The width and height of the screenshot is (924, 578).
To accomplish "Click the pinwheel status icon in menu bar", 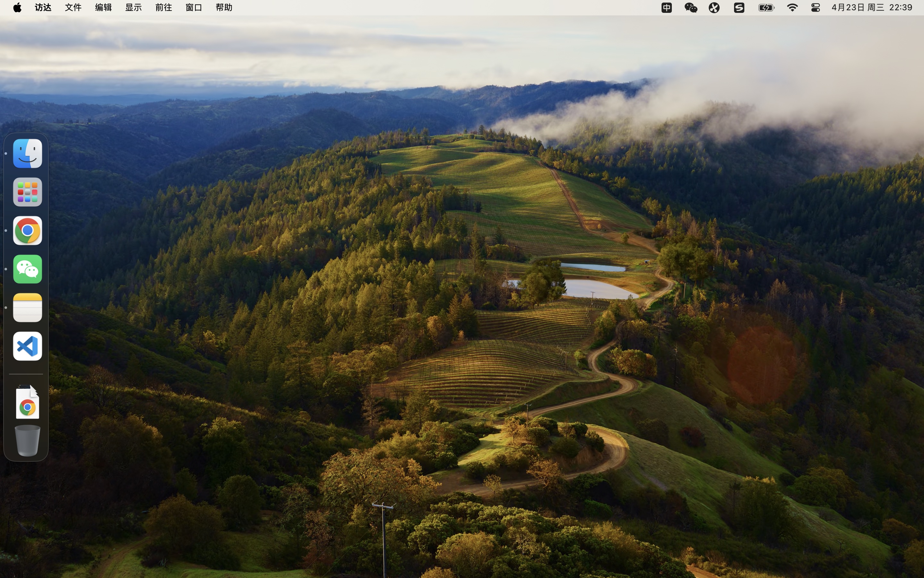I will (714, 8).
